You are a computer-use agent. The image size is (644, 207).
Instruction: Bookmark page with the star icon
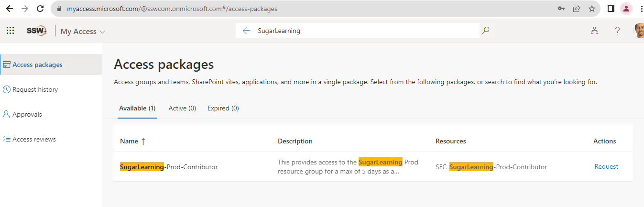click(x=592, y=9)
